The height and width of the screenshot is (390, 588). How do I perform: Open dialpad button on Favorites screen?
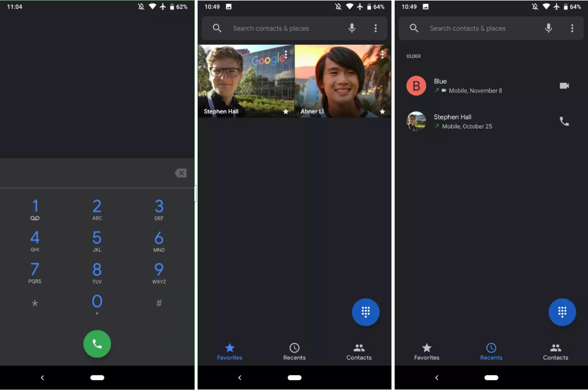click(x=366, y=312)
